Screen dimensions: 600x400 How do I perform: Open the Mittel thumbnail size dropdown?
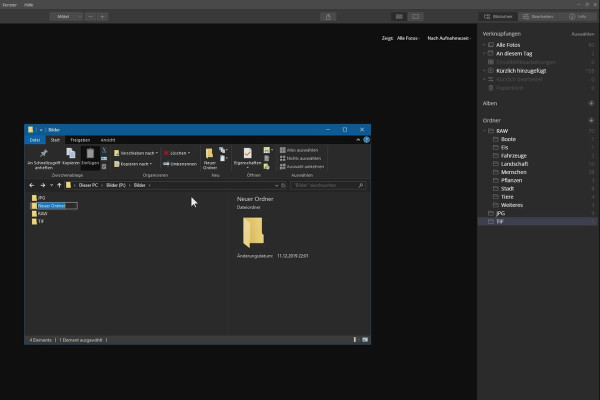66,16
